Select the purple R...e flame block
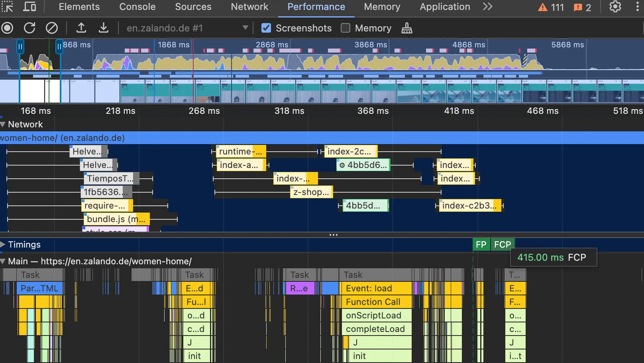 [x=300, y=288]
